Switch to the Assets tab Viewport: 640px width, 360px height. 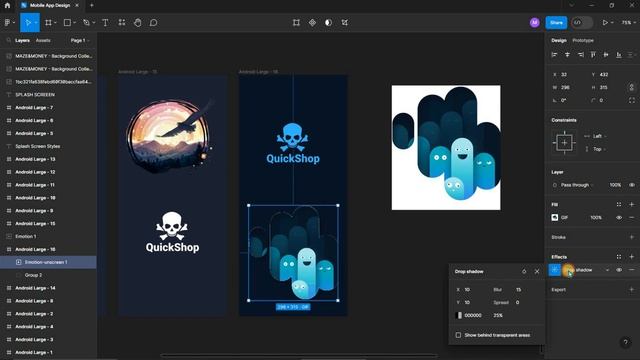[x=43, y=40]
